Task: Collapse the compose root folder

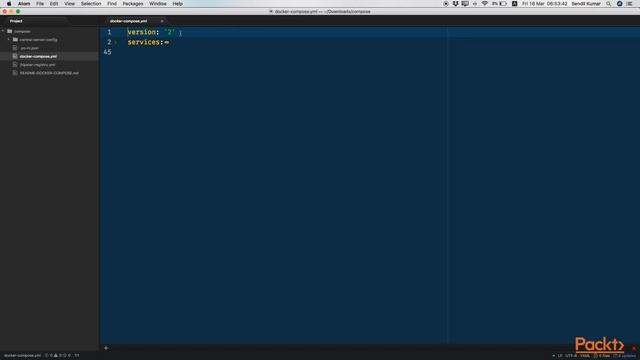Action: (x=3, y=31)
